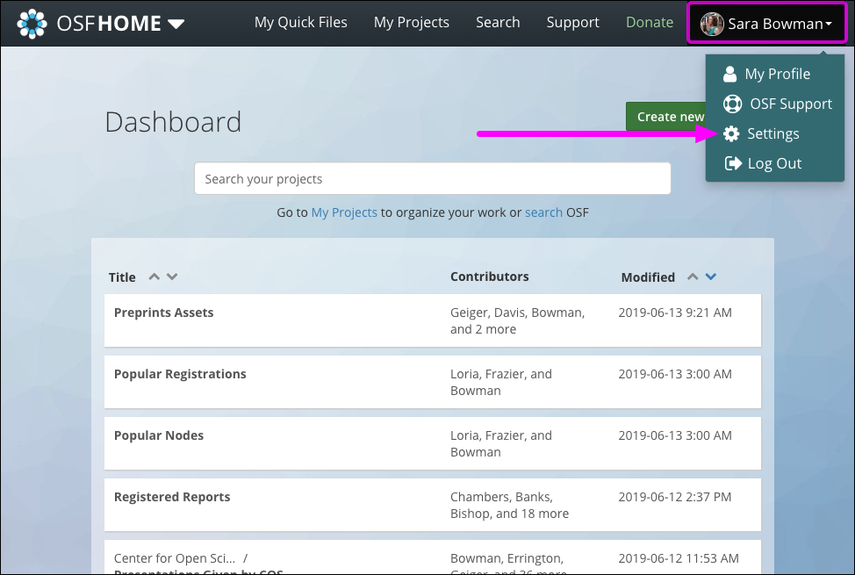Viewport: 855px width, 575px height.
Task: Click Center for Open Sci... parent link
Action: pos(174,559)
